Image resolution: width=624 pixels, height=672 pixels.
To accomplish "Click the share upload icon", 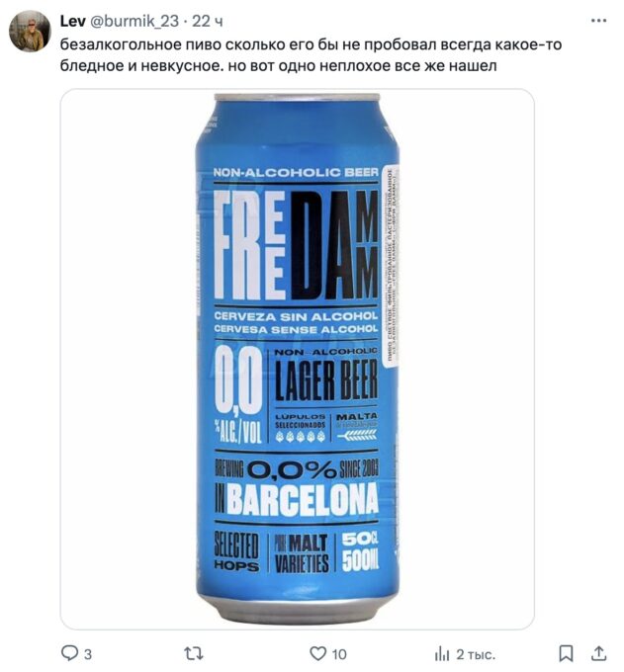I will coord(598,653).
